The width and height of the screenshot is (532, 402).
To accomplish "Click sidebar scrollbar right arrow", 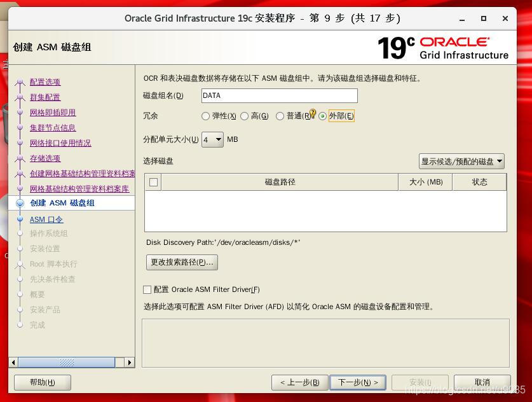I will click(x=130, y=363).
